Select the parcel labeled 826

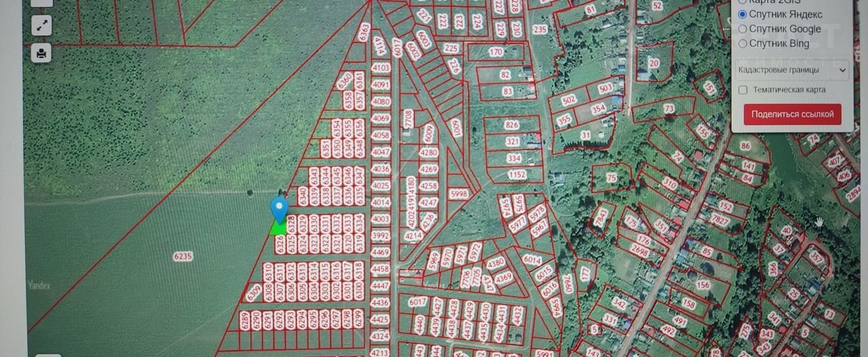tap(512, 125)
